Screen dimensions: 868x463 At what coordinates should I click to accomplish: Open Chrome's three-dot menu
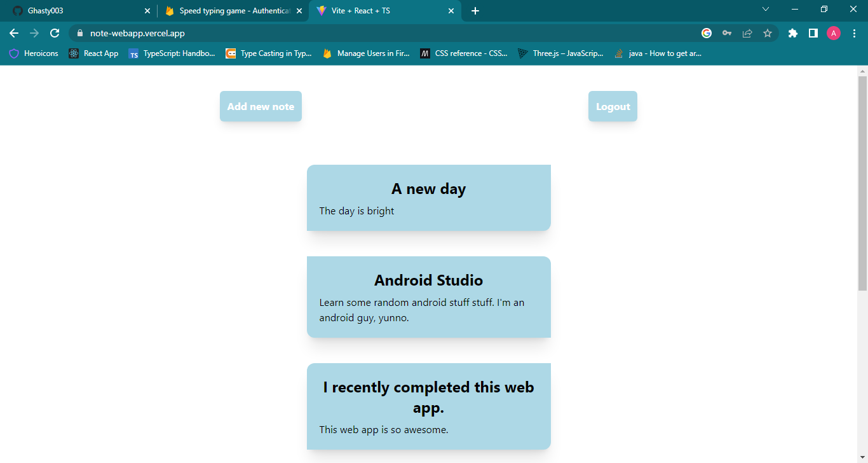[x=854, y=33]
